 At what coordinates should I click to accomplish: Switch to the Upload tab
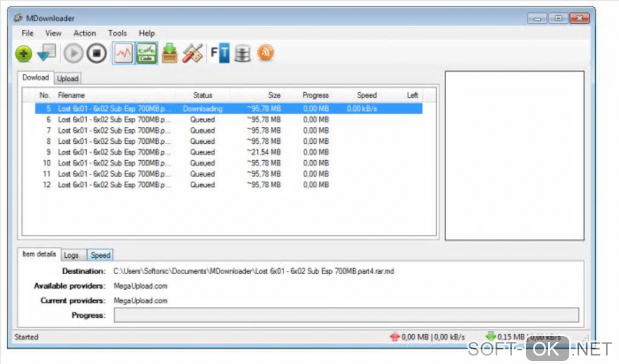coord(67,79)
